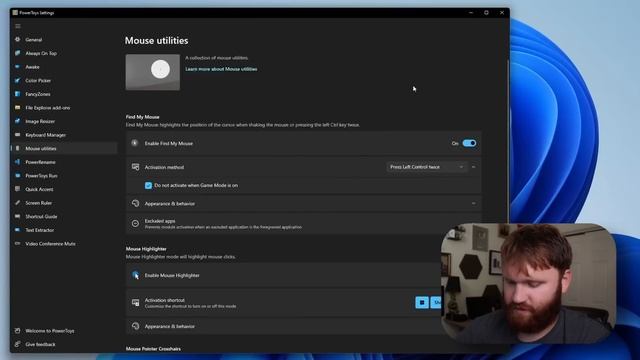Screen dimensions: 640x360
Task: Click the Mouse utilities preview thumbnail
Action: coord(153,72)
